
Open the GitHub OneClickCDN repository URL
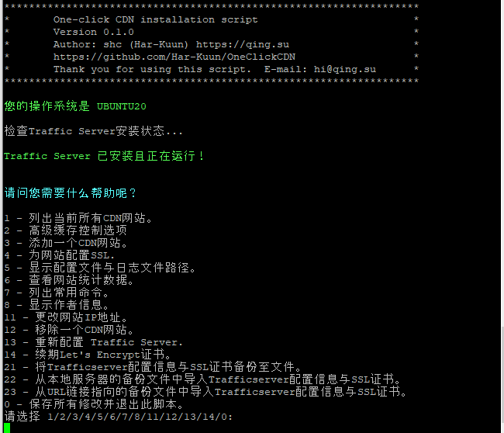click(x=174, y=57)
